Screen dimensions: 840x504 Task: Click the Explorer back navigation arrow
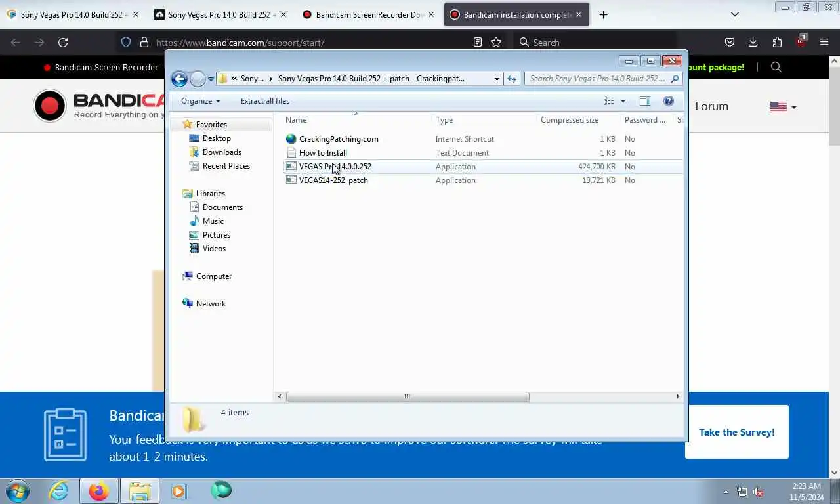179,79
